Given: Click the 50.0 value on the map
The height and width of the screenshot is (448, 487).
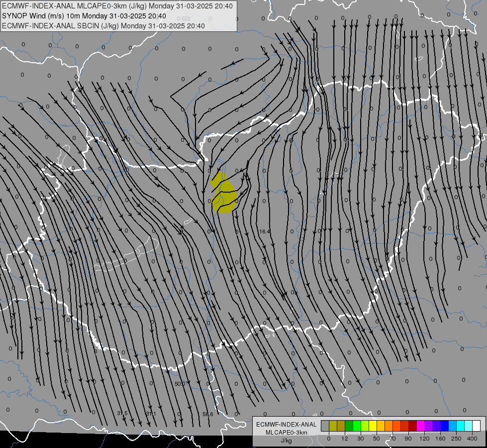Looking at the screenshot, I should pos(180,384).
